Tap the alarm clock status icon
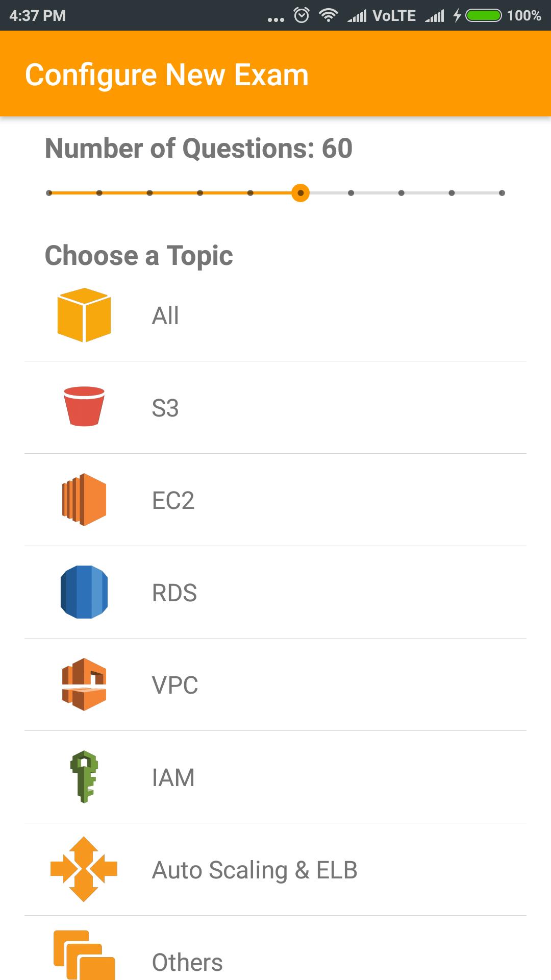 (302, 15)
